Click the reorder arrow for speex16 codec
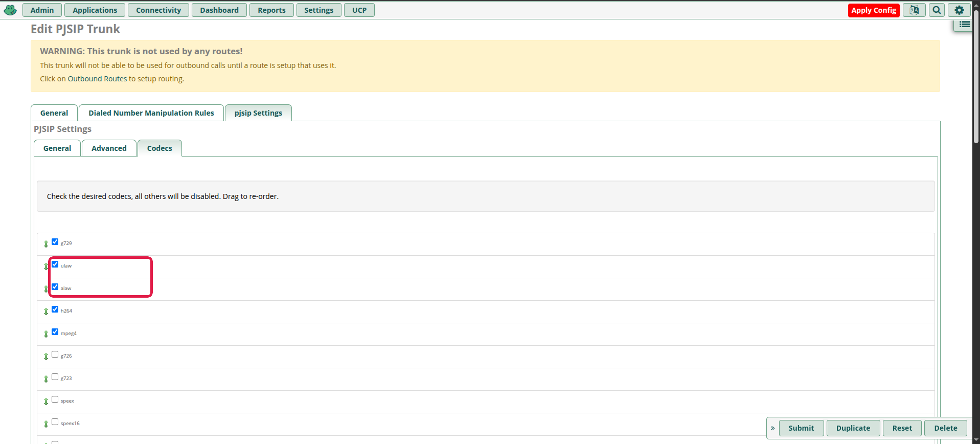Viewport: 980px width, 444px height. click(x=46, y=424)
